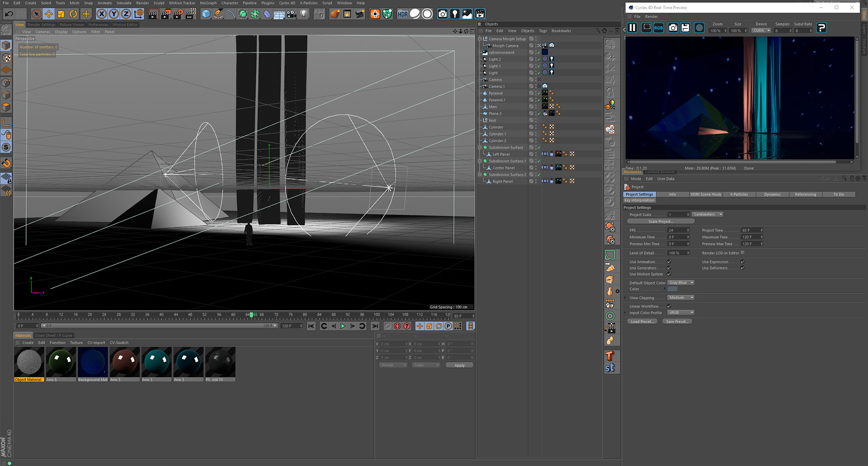
Task: Open the spline Pen tool
Action: (218, 14)
